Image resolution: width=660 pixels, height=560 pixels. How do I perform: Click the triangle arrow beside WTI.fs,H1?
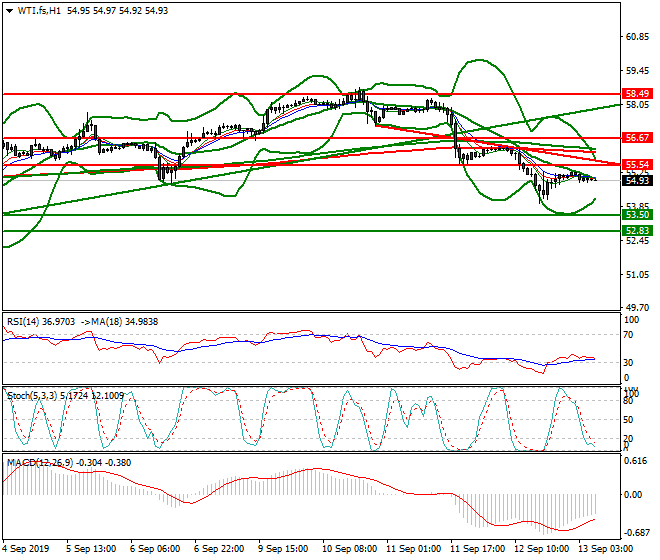pos(9,10)
